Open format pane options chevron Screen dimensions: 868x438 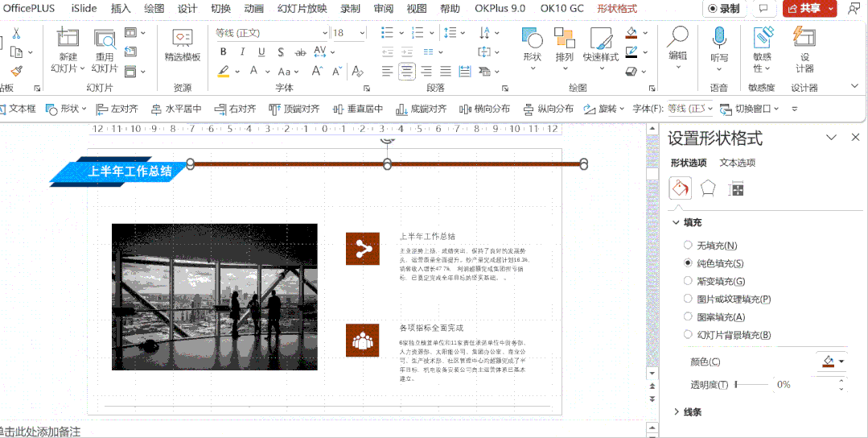[x=831, y=138]
